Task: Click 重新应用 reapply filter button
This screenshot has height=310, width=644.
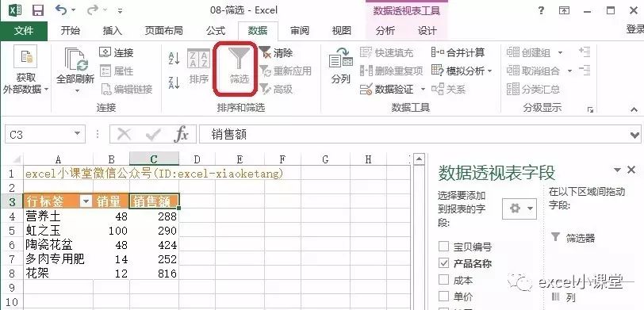Action: tap(286, 71)
